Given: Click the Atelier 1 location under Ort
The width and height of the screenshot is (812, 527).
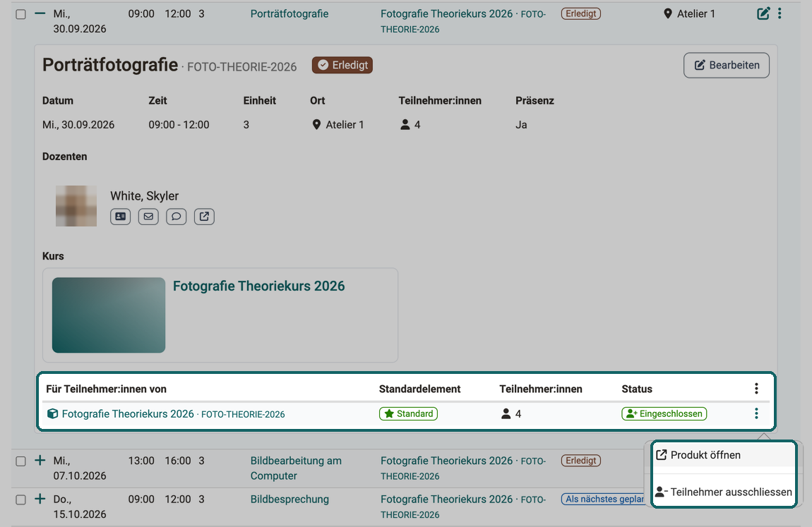Looking at the screenshot, I should click(338, 125).
